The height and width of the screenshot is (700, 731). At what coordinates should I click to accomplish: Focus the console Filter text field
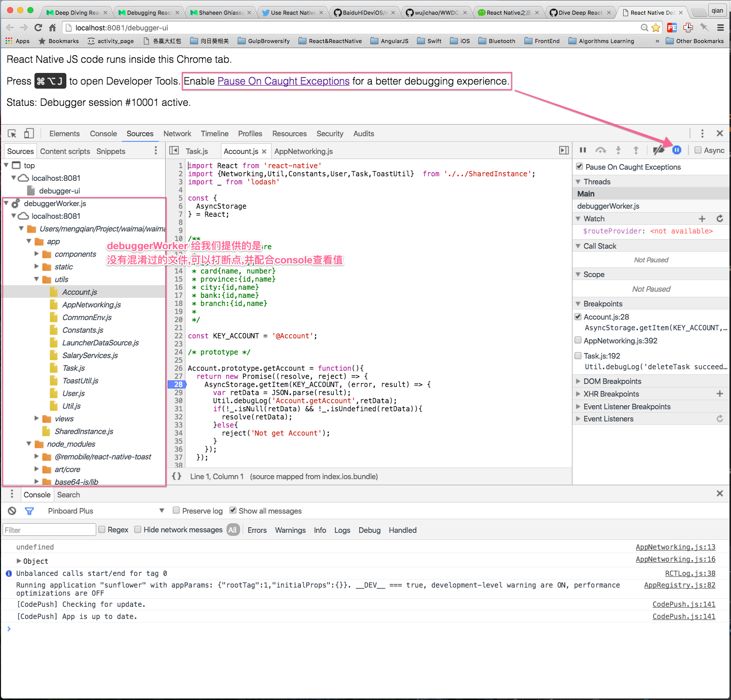click(49, 530)
